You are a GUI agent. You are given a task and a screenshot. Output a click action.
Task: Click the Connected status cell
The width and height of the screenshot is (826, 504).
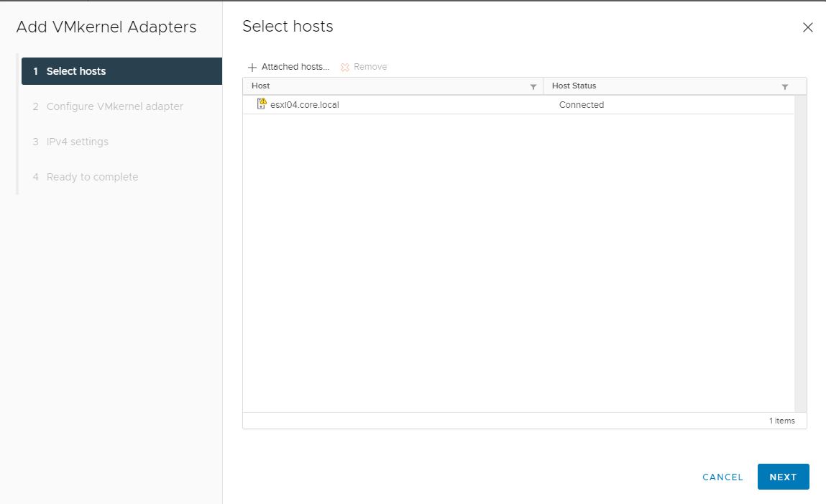click(x=582, y=105)
